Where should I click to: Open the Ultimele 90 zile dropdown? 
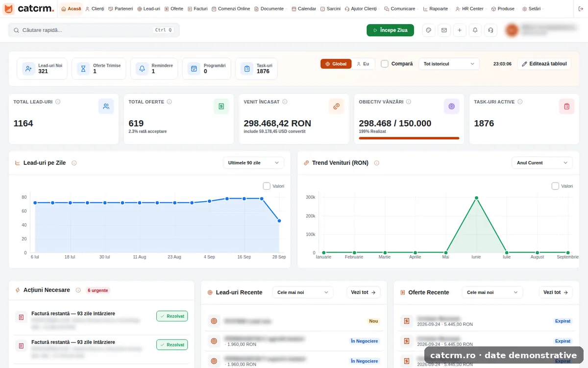[253, 162]
